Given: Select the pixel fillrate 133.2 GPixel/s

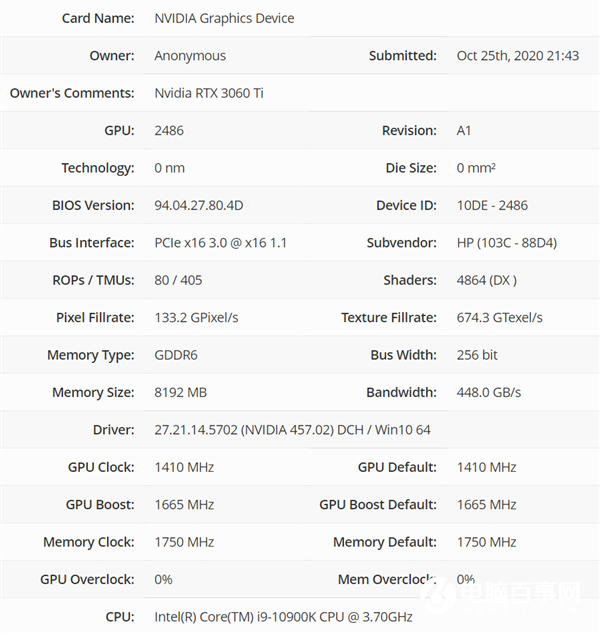Looking at the screenshot, I should coord(196,317).
